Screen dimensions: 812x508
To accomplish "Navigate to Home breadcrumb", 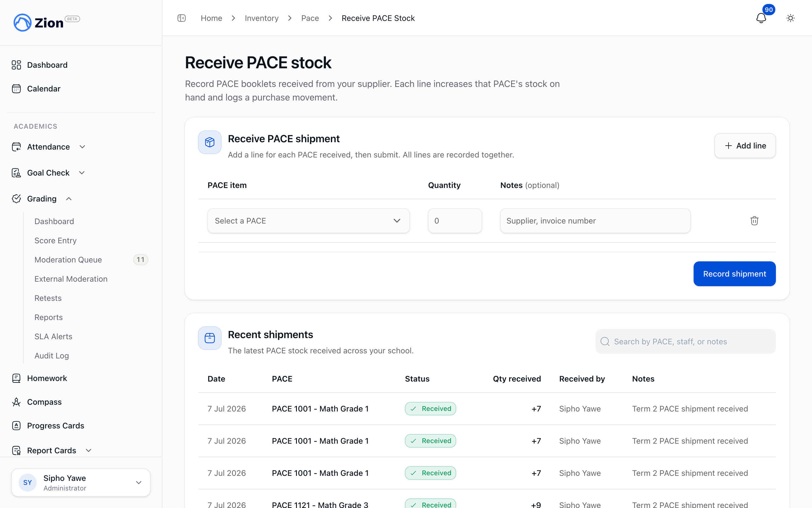I will coord(211,18).
